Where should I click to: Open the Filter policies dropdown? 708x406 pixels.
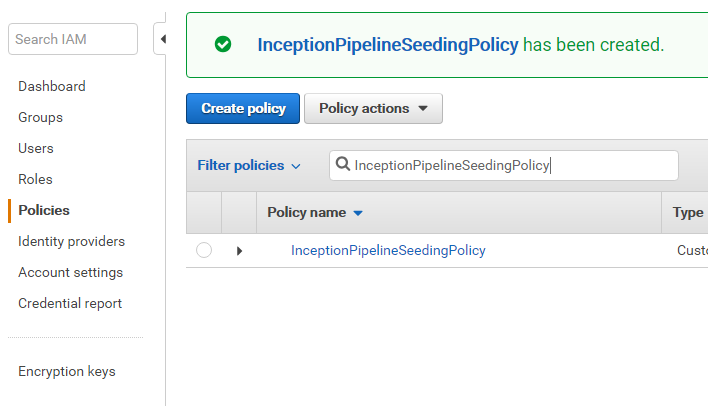tap(249, 165)
